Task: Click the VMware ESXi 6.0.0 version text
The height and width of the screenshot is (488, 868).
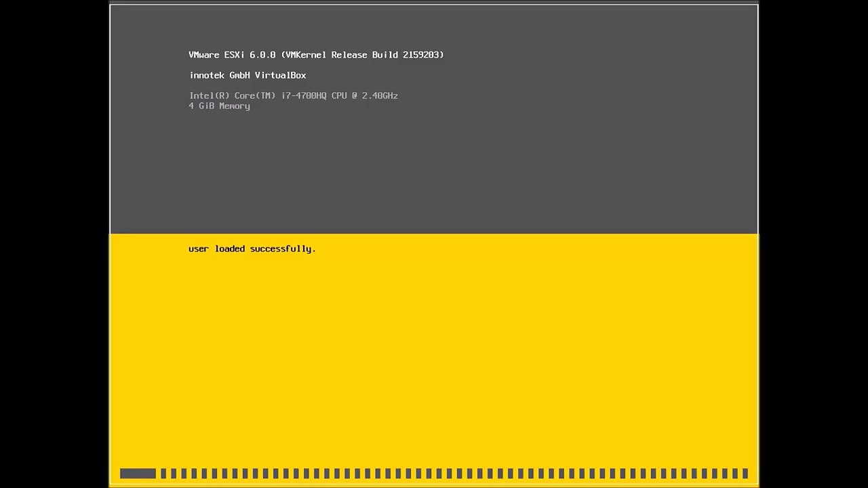Action: (316, 55)
